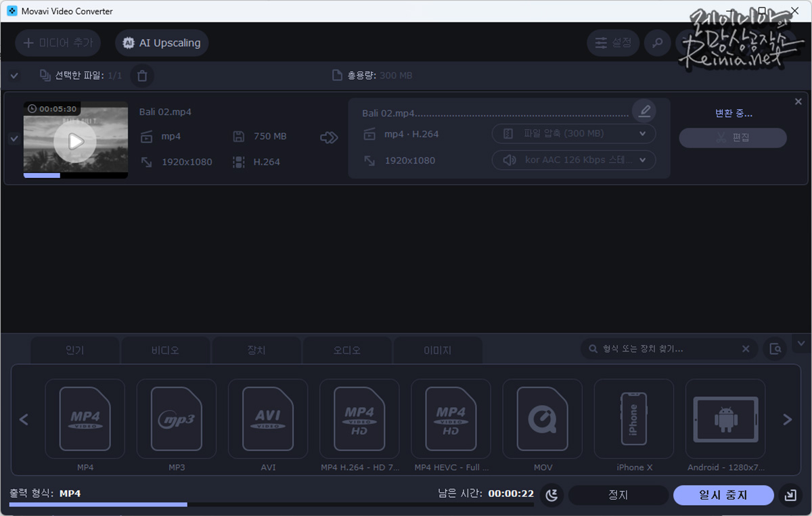Click the device detection icon beside search
Image resolution: width=812 pixels, height=516 pixels.
pyautogui.click(x=775, y=349)
